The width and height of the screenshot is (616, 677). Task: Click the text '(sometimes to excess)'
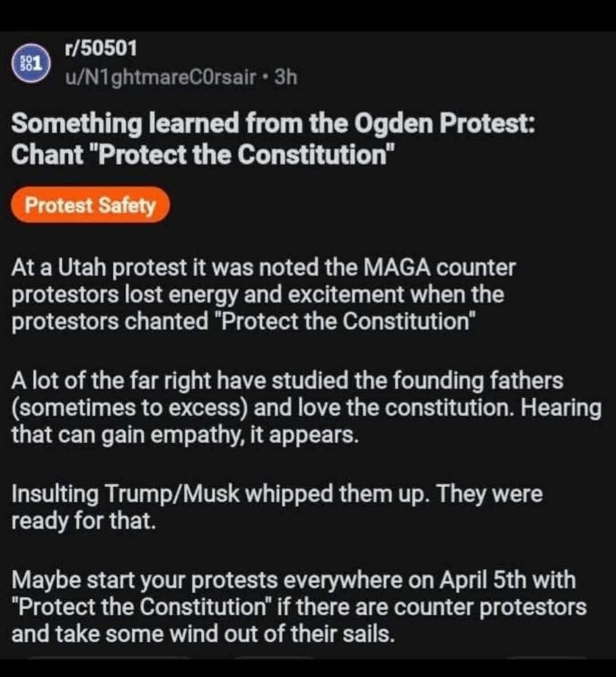tap(129, 408)
